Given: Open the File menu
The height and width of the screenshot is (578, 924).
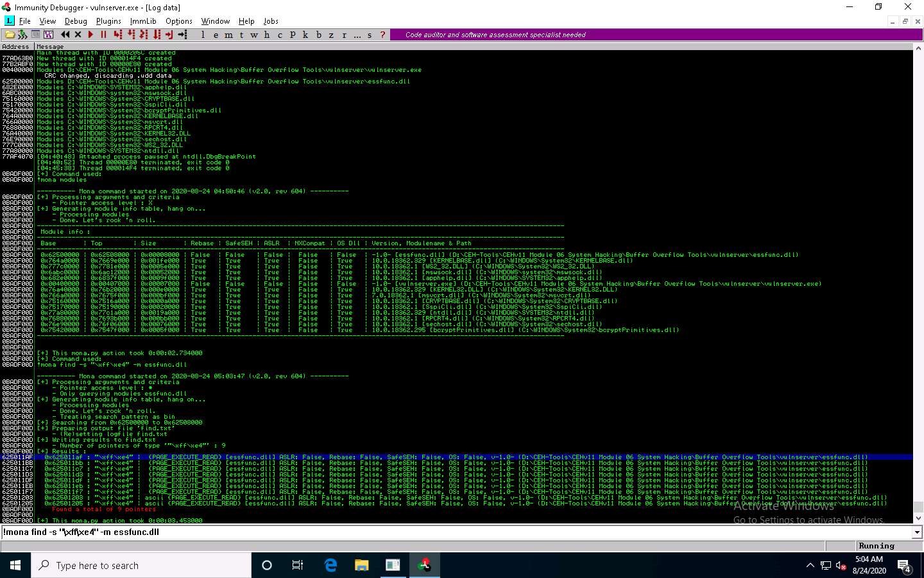Looking at the screenshot, I should (25, 21).
